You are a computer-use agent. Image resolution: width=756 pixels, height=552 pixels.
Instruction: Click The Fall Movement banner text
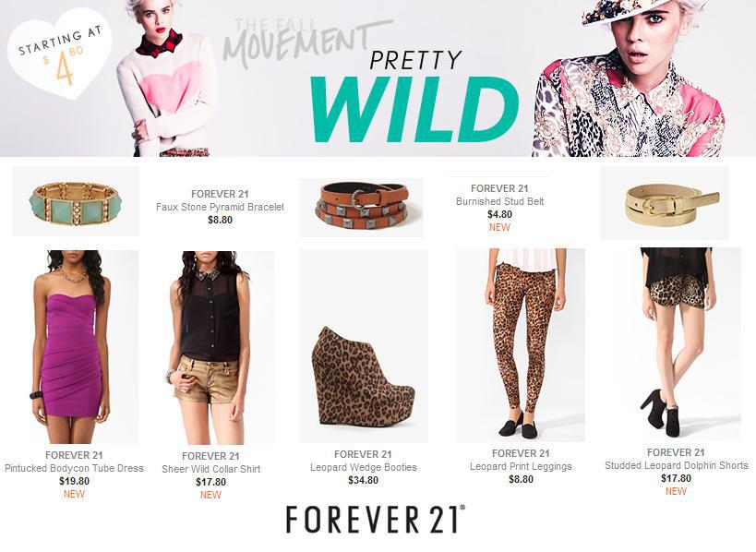(307, 42)
